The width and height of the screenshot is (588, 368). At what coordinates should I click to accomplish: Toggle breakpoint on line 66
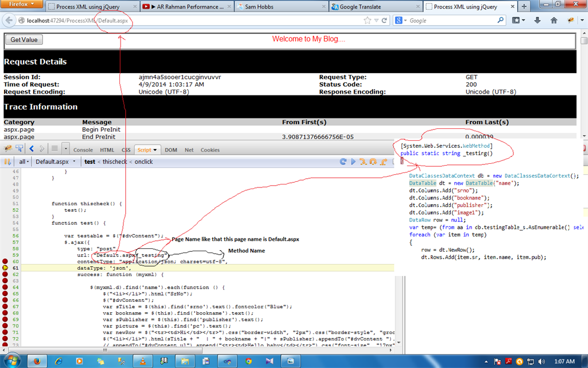(x=5, y=300)
